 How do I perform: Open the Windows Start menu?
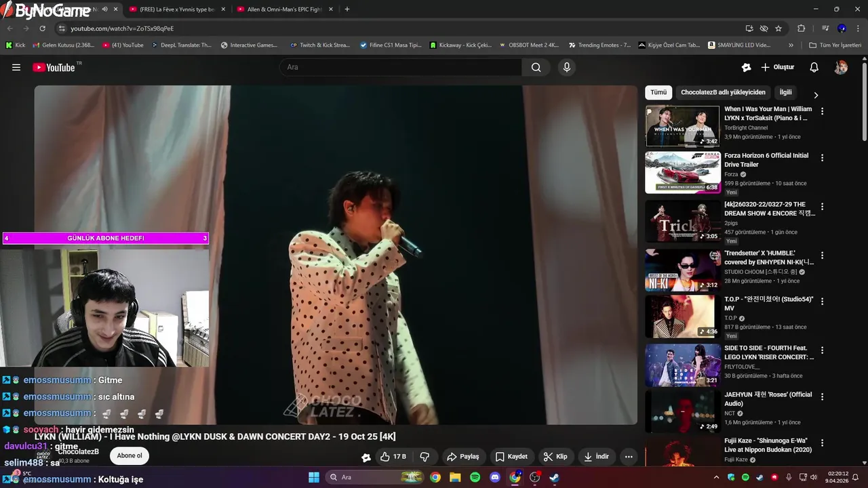click(314, 477)
